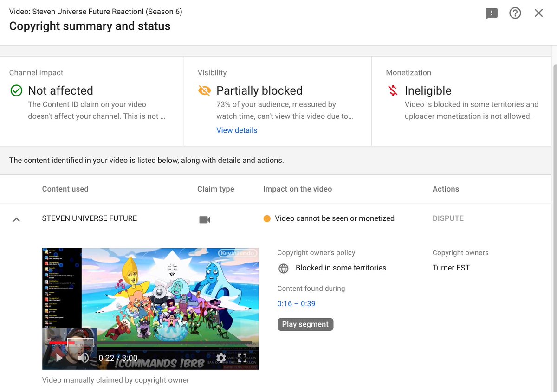Click the Not affected heading
The height and width of the screenshot is (392, 557).
(x=61, y=90)
